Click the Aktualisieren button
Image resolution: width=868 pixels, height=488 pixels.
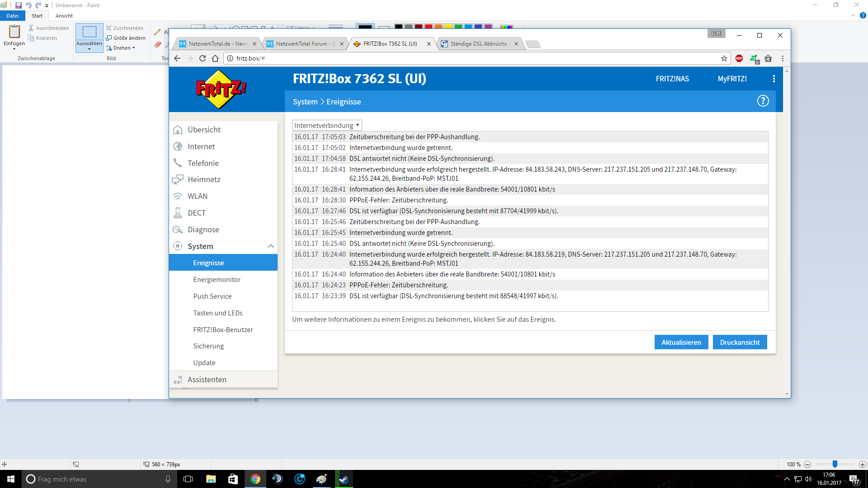click(x=681, y=342)
